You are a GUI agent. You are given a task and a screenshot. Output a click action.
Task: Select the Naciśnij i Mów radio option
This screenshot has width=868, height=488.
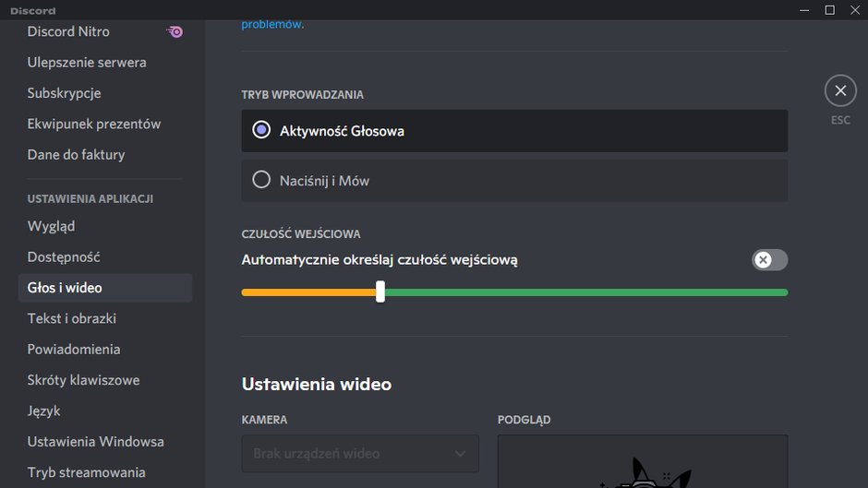tap(514, 181)
